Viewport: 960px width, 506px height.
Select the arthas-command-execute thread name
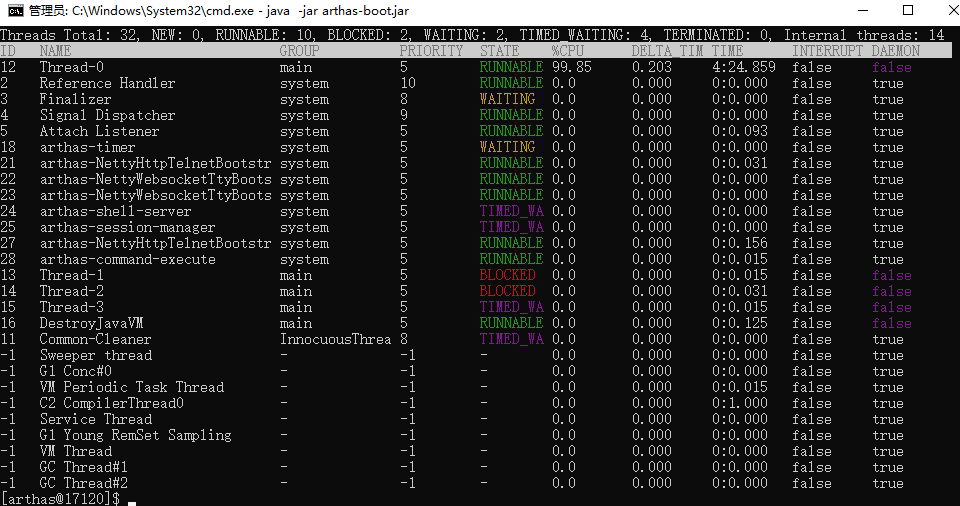coord(128,259)
